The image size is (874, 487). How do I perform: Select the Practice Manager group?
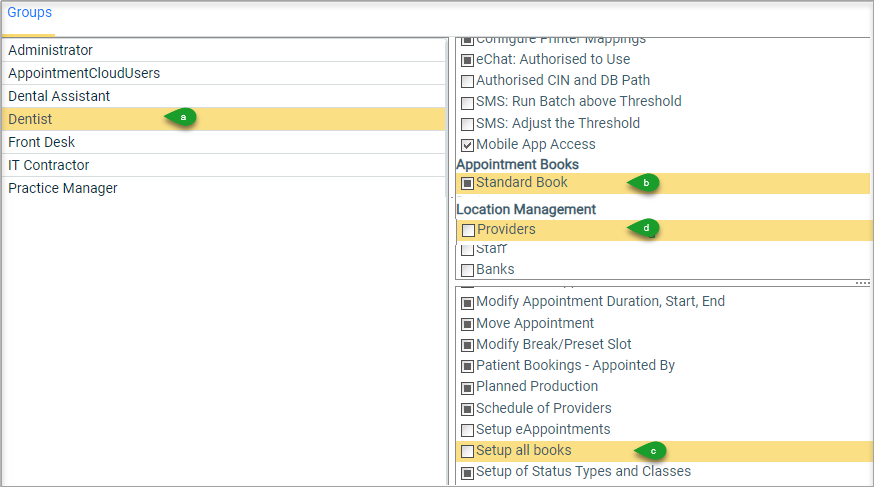(x=224, y=188)
